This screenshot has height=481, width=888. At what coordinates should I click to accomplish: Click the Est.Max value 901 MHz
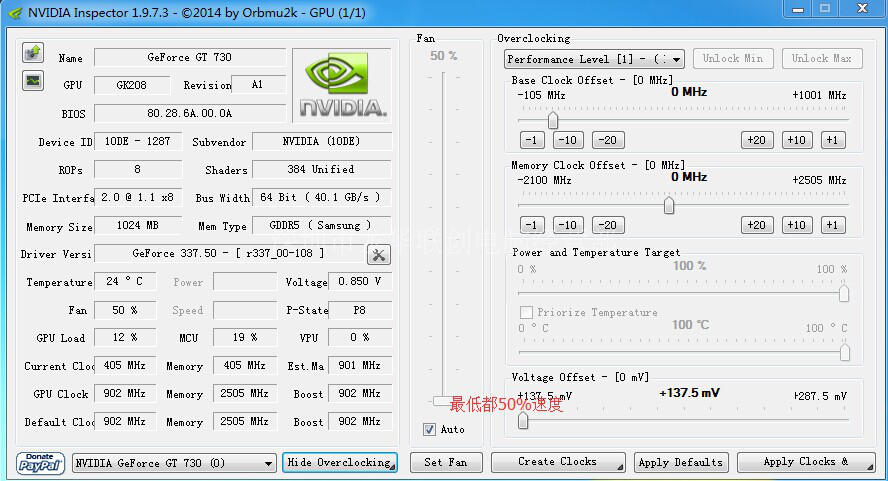pos(360,365)
